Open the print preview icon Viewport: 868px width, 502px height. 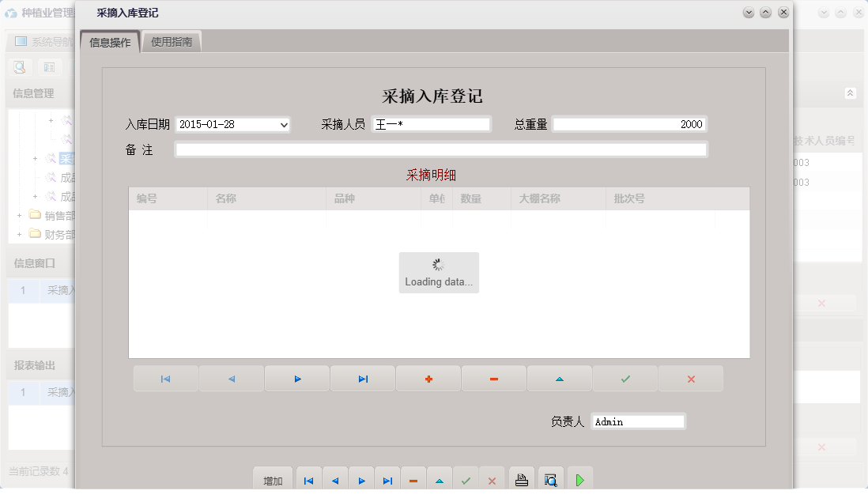pyautogui.click(x=551, y=477)
